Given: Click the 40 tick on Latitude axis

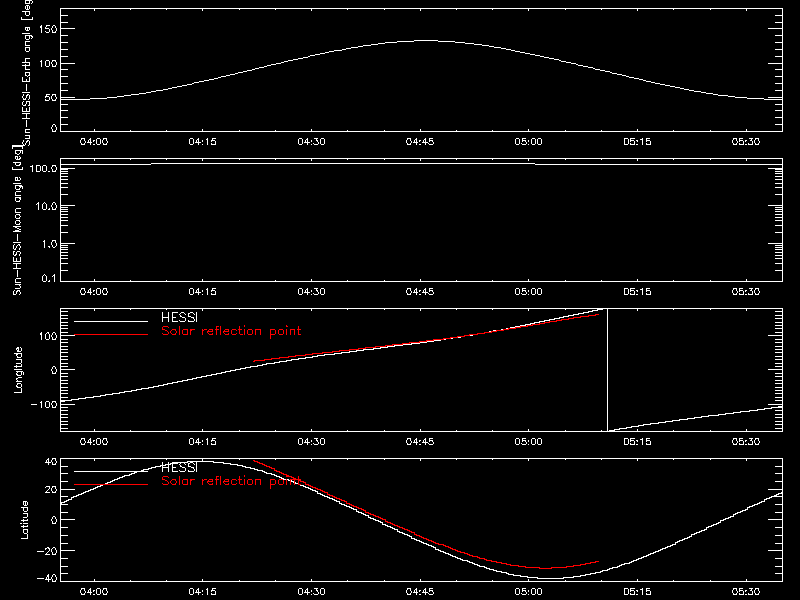Looking at the screenshot, I should (51, 462).
